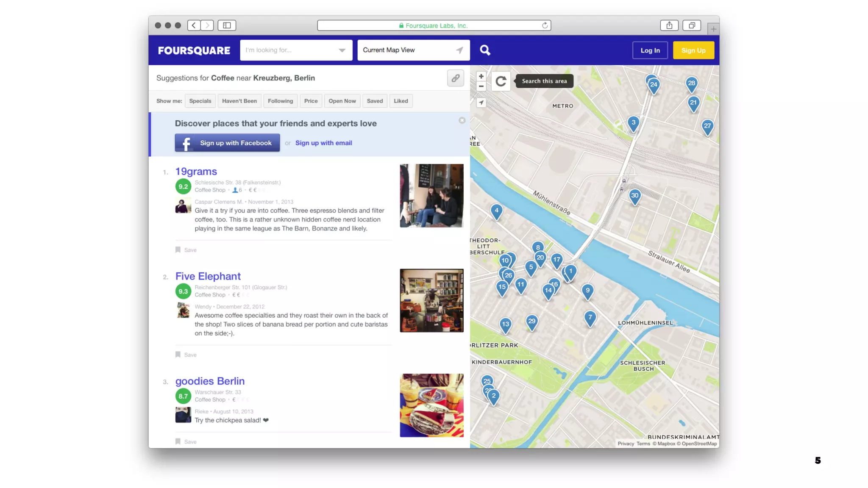Dismiss the sign-up banner
Image resolution: width=868 pixels, height=488 pixels.
[x=462, y=121]
